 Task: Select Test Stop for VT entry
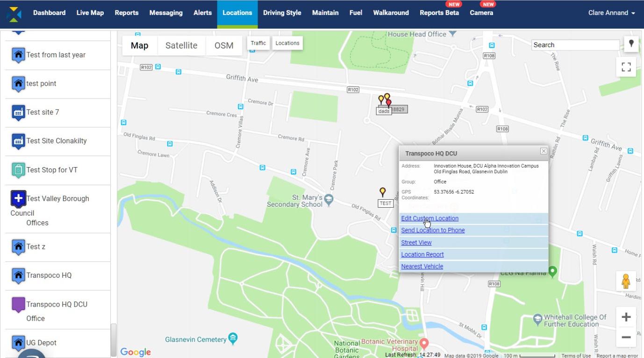[x=58, y=170]
